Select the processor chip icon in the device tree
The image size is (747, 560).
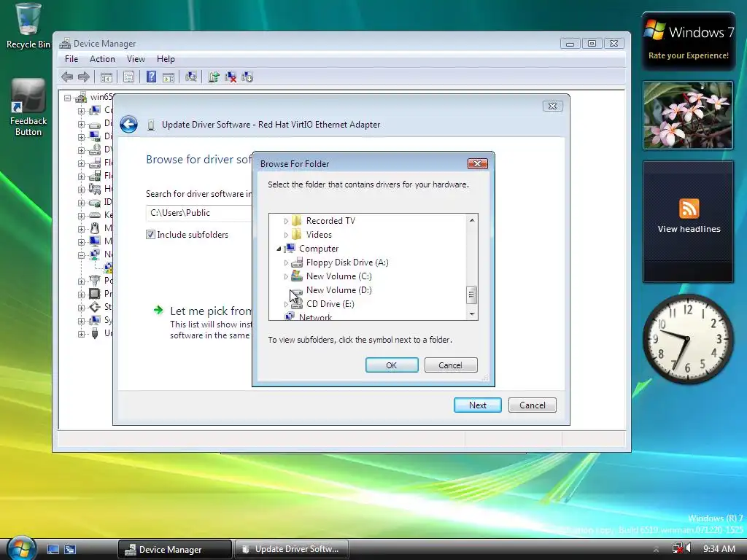(95, 293)
